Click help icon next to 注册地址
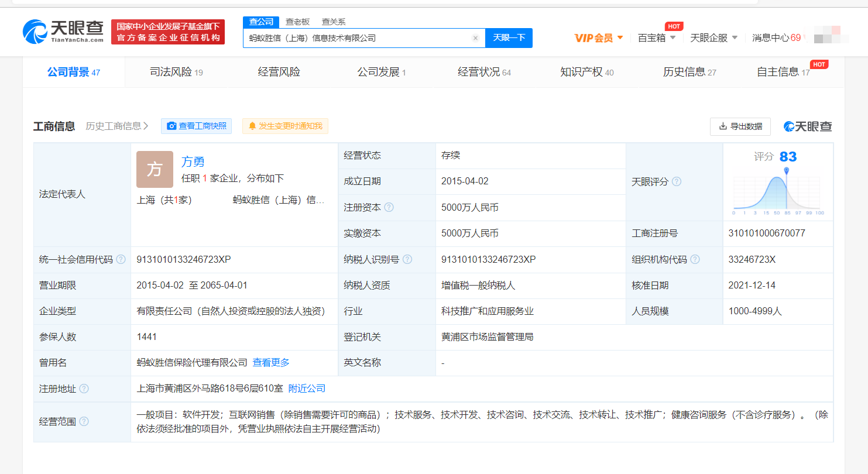The height and width of the screenshot is (474, 868). (x=84, y=389)
